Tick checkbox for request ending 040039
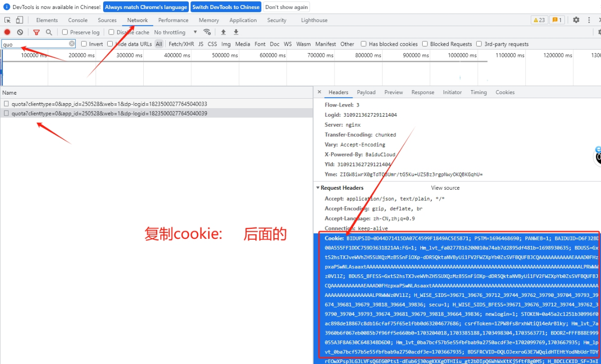Screen dimensions: 601x364 7,113
